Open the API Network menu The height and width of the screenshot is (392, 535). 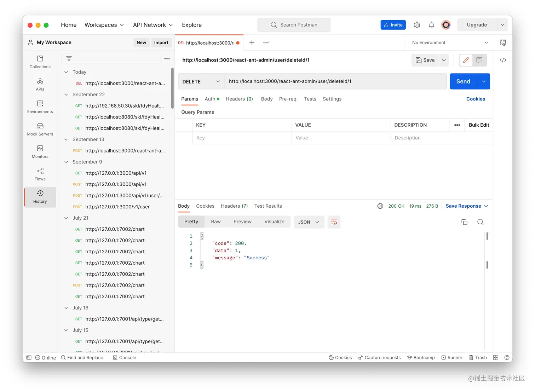pyautogui.click(x=153, y=25)
